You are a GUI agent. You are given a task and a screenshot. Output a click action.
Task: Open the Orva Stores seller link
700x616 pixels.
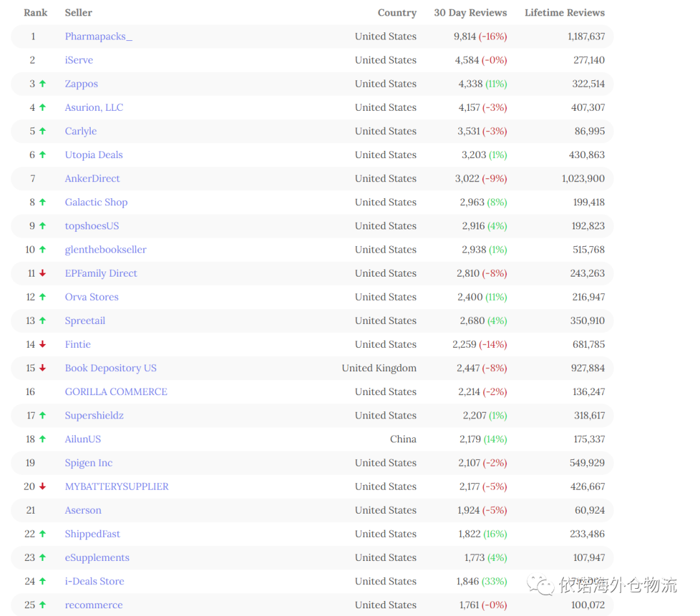point(91,297)
